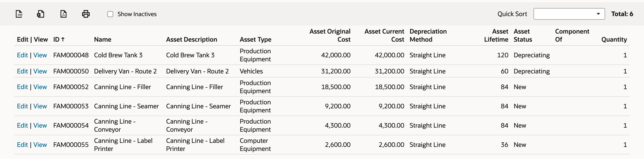Screen dimensions: 644x159
Task: Click the 31,200.00 current cost value
Action: pyautogui.click(x=389, y=71)
